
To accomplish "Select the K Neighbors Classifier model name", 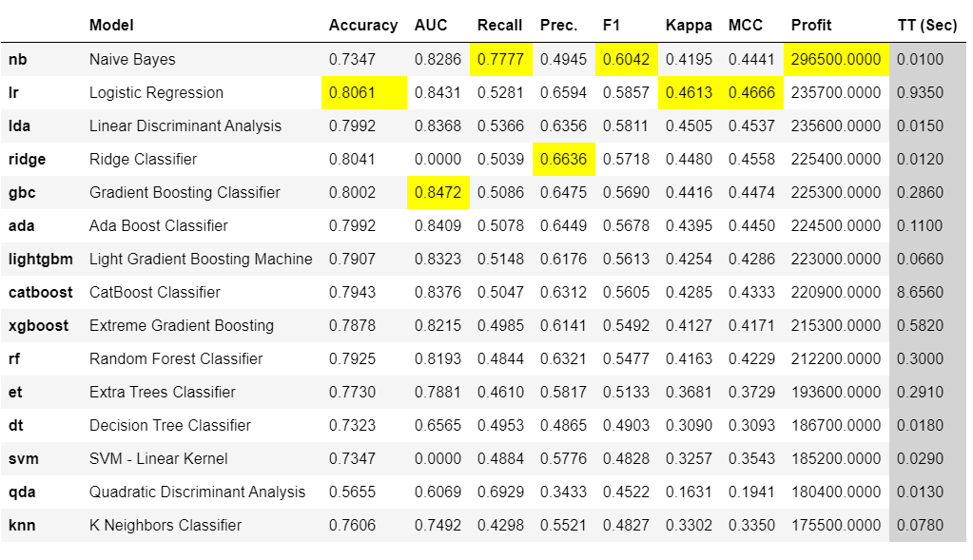I will point(165,526).
